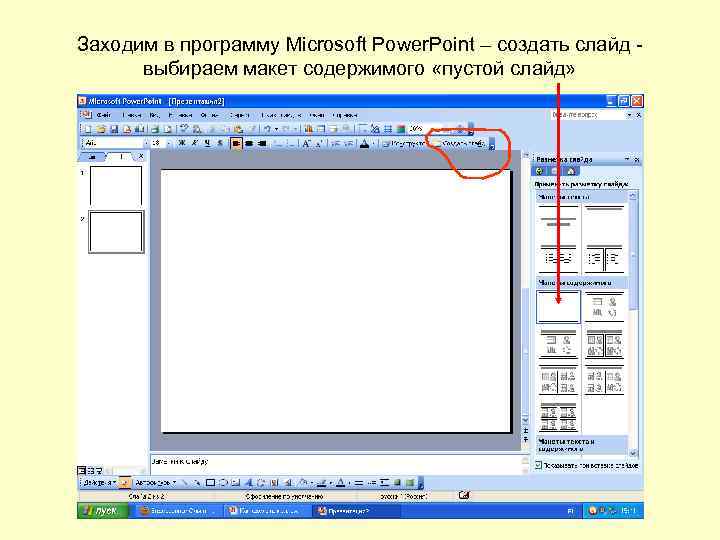Start slide show from view buttons
720x540 pixels.
(x=100, y=471)
